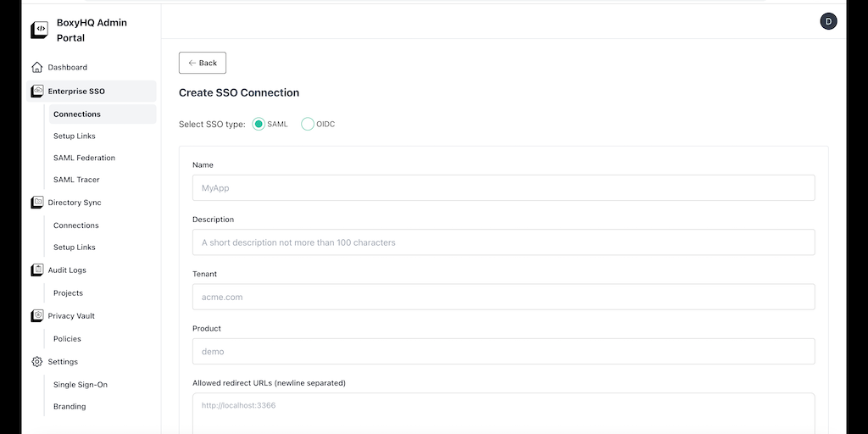Select the SAML radio button
The width and height of the screenshot is (868, 434).
tap(259, 124)
